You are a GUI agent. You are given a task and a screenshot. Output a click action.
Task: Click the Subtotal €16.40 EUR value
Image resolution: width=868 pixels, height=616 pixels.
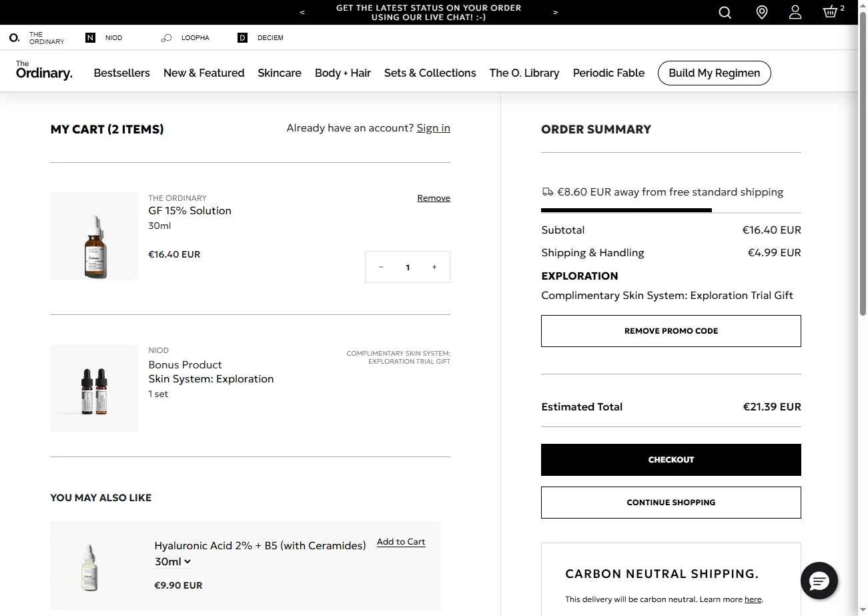point(771,230)
